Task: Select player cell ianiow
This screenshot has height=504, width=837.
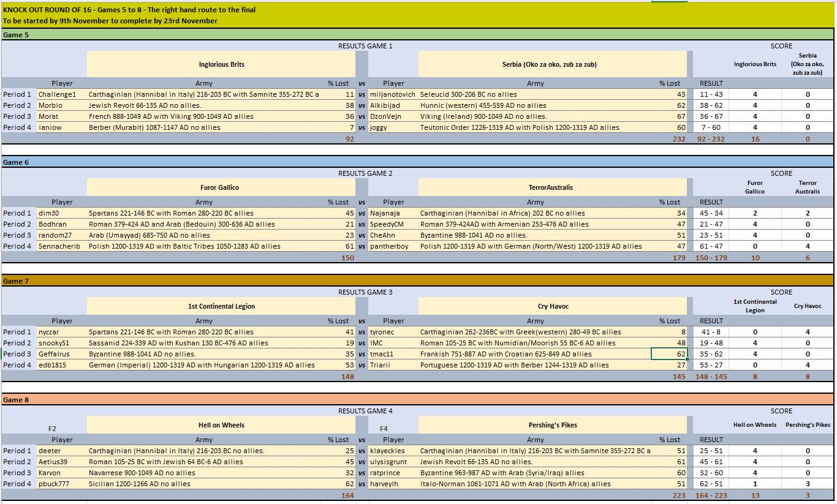Action: 62,127
